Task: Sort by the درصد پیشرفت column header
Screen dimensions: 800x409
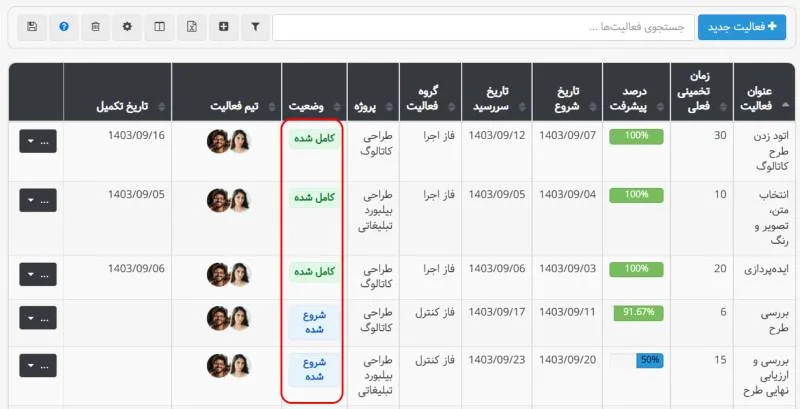Action: coord(636,92)
